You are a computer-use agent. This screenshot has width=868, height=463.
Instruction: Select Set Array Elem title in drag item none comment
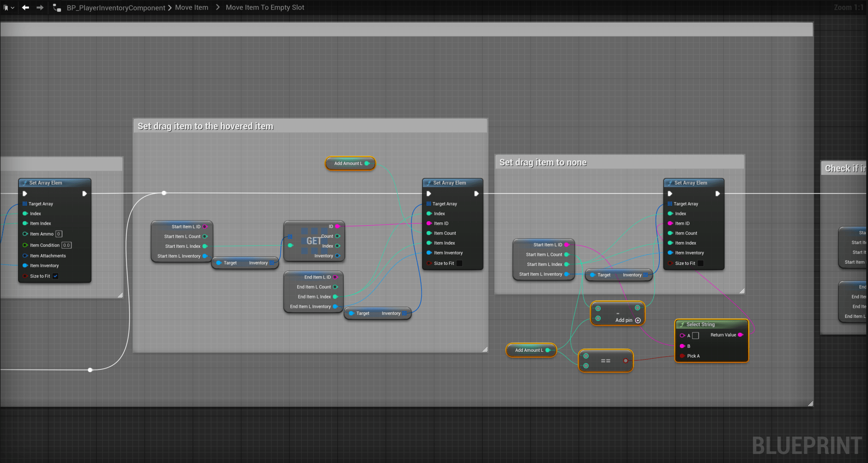pyautogui.click(x=690, y=183)
